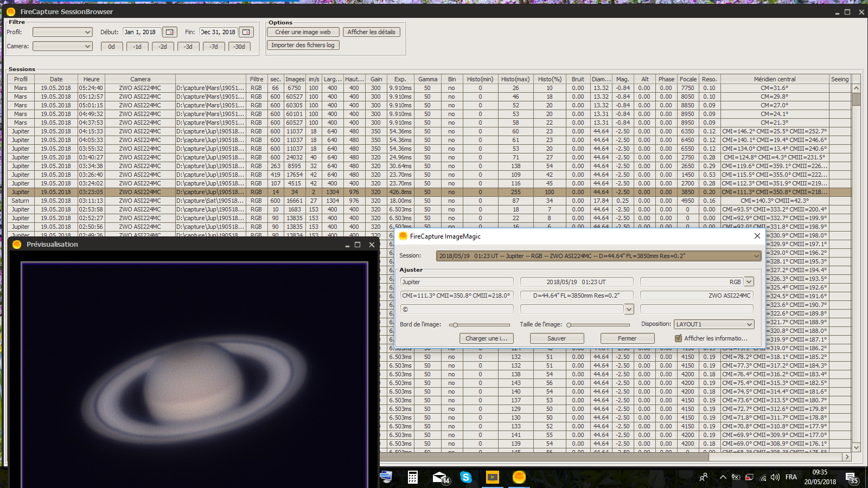
Task: Click the Créer une image web button
Action: click(x=303, y=32)
